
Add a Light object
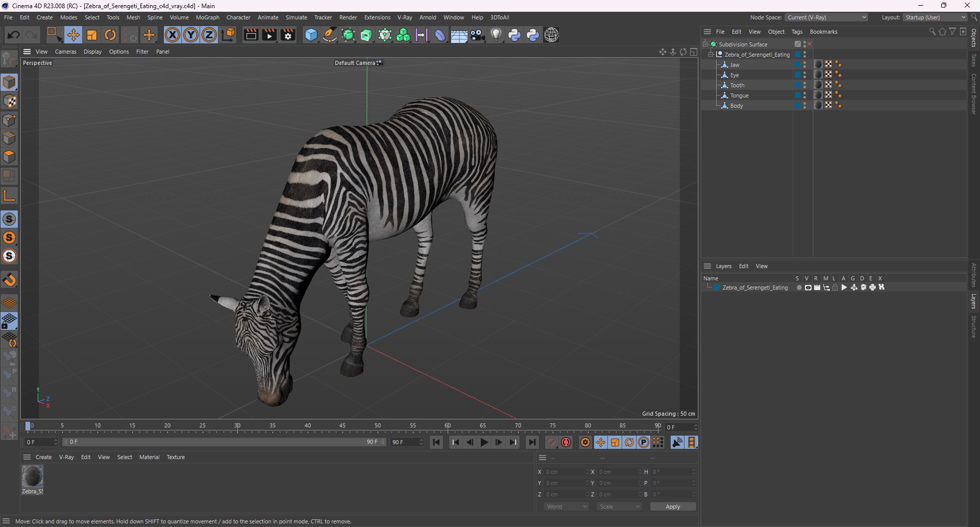coord(496,35)
